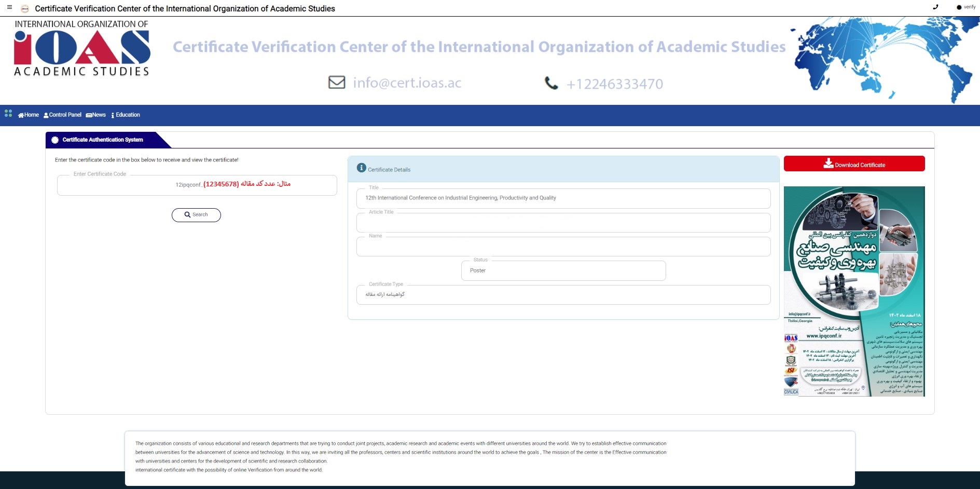Screen dimensions: 980x489
Task: Click the envelope email icon
Action: (x=337, y=83)
